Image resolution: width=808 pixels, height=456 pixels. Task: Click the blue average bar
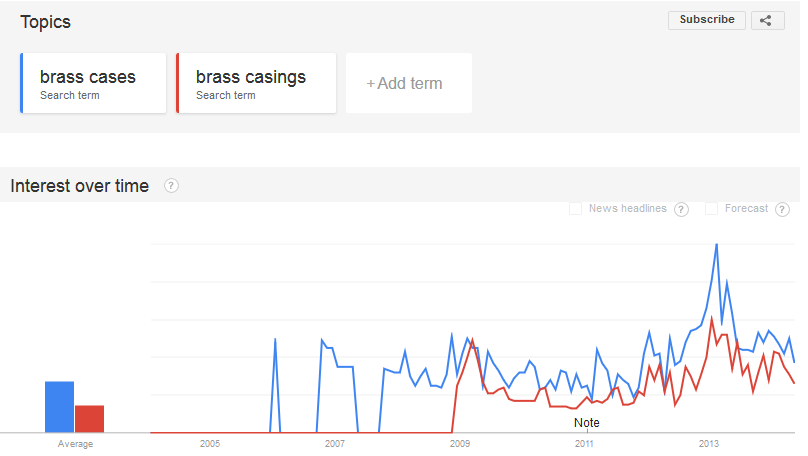(59, 407)
